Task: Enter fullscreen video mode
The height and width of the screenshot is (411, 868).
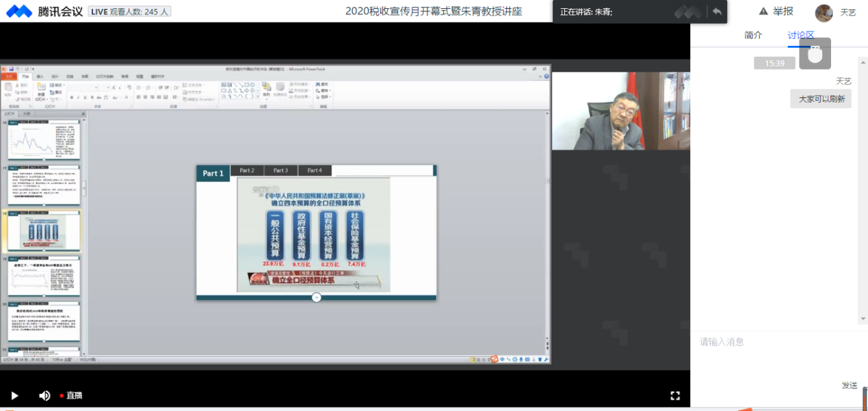Action: click(x=675, y=395)
